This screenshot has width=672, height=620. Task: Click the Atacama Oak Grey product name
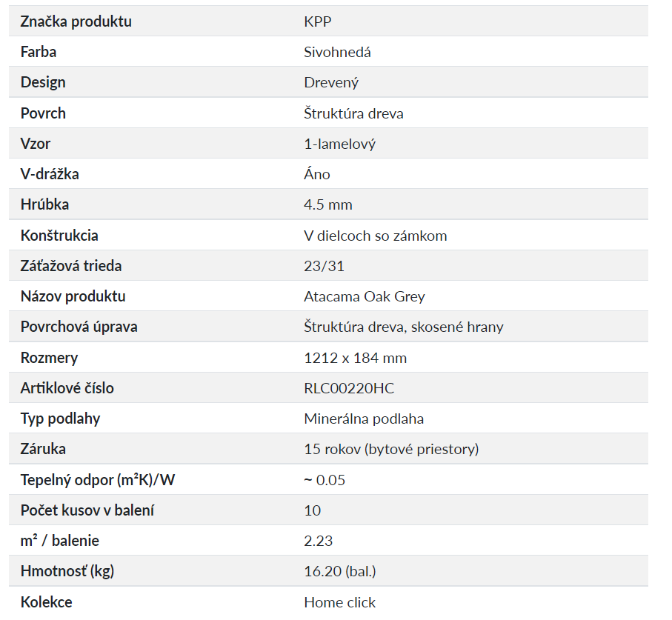[x=364, y=296]
